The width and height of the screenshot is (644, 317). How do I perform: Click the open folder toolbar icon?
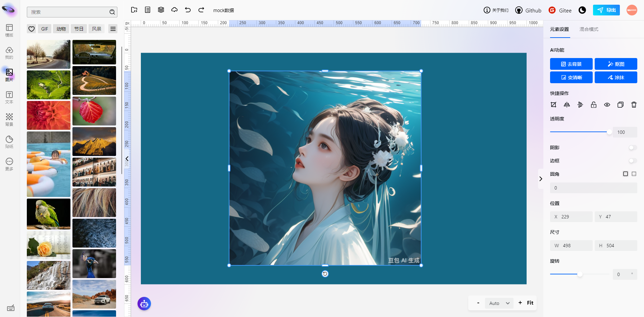click(134, 10)
